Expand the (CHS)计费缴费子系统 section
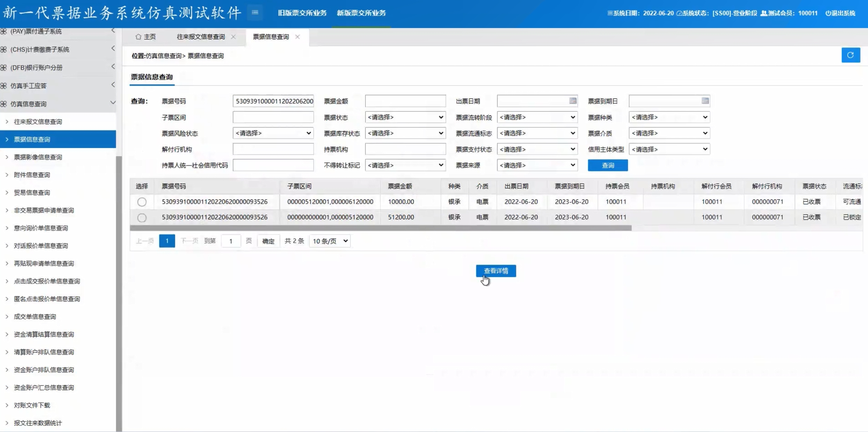868x432 pixels. (x=113, y=48)
